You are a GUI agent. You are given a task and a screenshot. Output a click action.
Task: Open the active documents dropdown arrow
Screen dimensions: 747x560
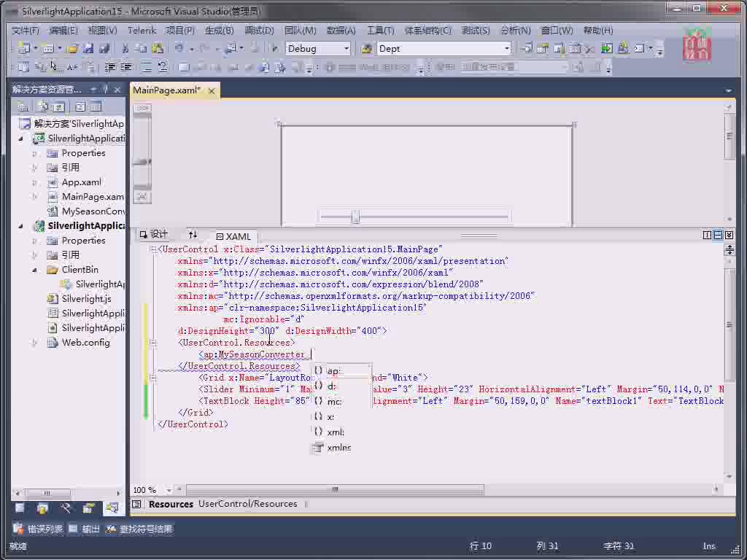click(x=729, y=90)
